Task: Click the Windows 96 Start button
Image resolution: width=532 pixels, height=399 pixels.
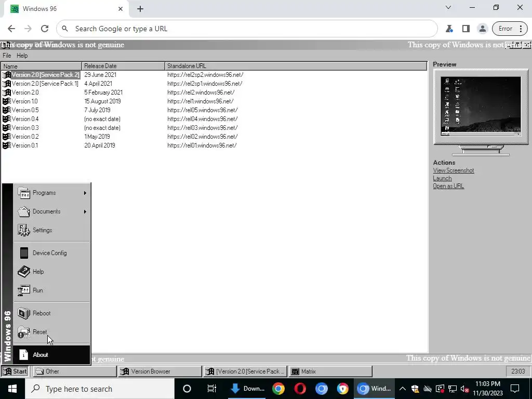Action: coord(15,371)
